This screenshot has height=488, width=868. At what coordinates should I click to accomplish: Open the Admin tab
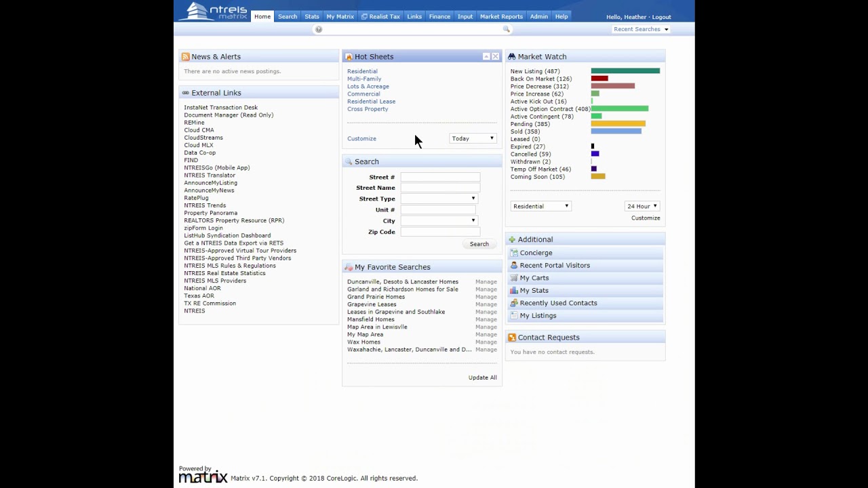click(539, 16)
